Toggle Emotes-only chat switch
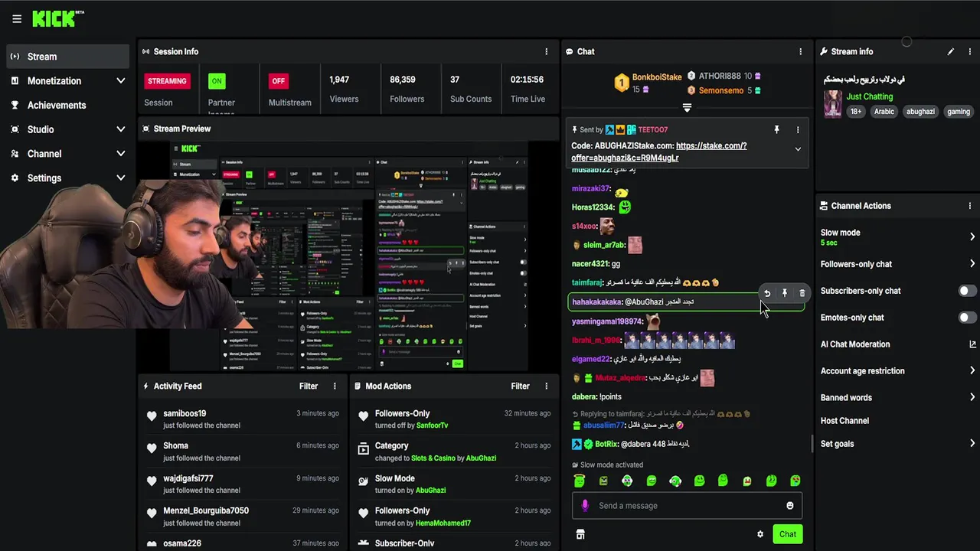This screenshot has width=980, height=551. (967, 318)
